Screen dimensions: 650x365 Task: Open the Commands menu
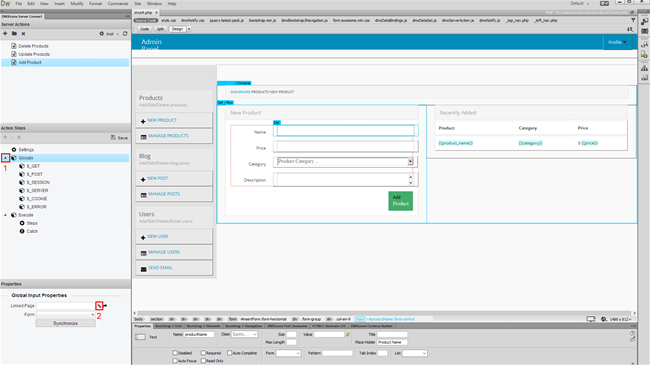(x=118, y=4)
